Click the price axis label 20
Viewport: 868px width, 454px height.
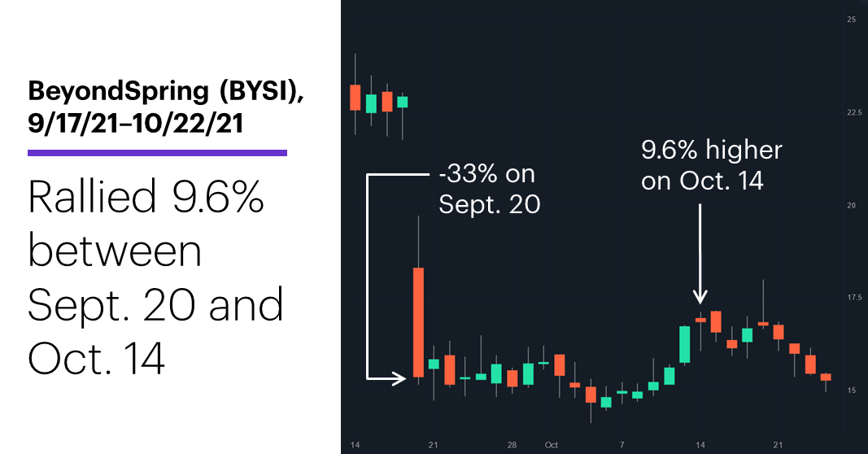pos(852,205)
